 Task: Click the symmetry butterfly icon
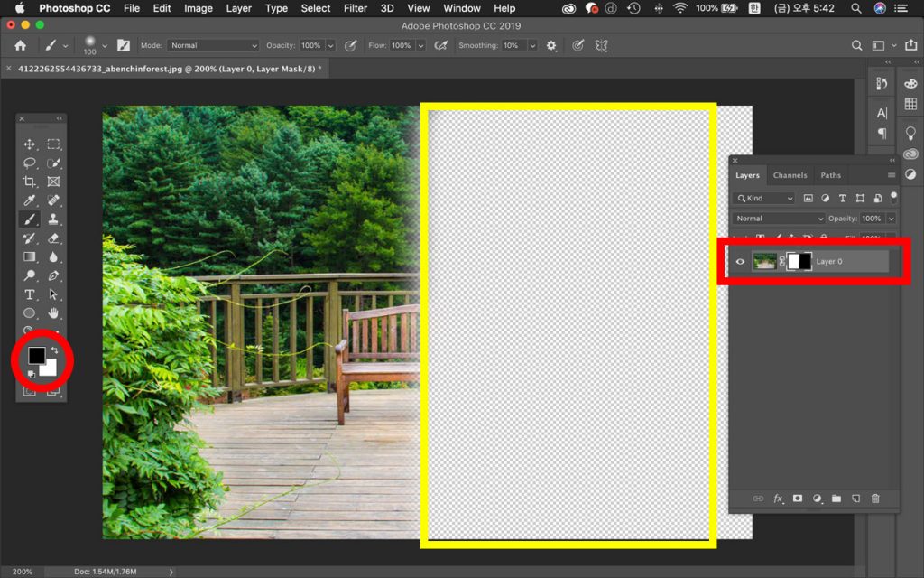coord(601,45)
